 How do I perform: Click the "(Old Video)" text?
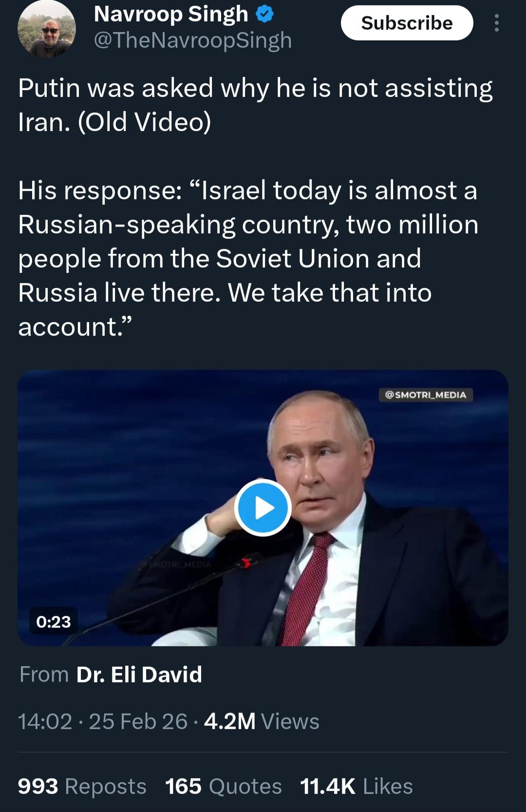tap(145, 122)
